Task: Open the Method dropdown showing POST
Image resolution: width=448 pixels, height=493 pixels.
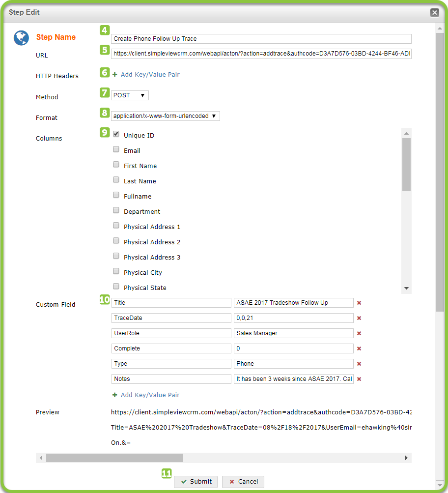Action: pyautogui.click(x=130, y=95)
